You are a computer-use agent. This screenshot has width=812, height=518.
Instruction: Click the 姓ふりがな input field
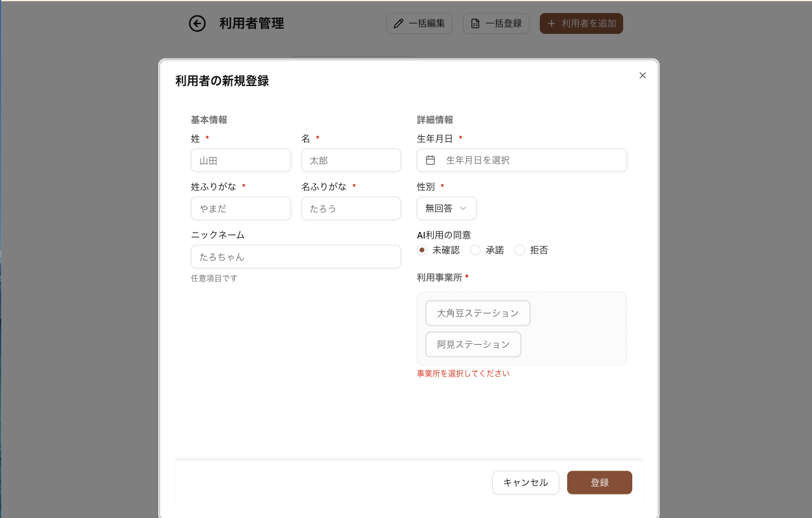pos(240,209)
